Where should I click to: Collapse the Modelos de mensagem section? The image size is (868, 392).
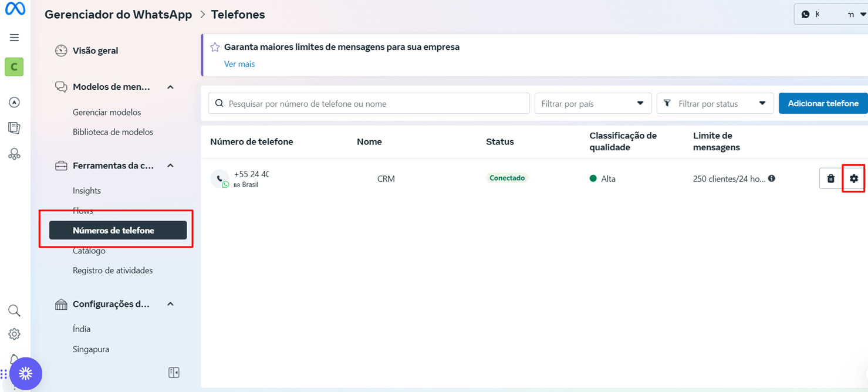170,87
